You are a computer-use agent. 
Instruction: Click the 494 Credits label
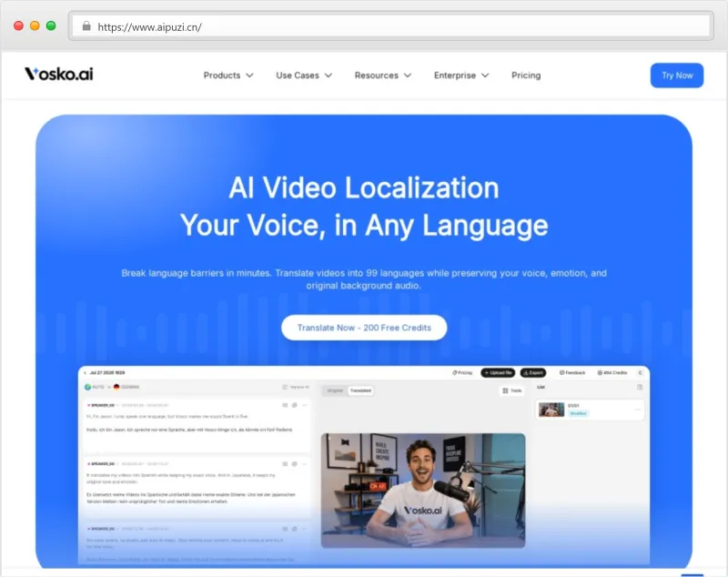615,373
